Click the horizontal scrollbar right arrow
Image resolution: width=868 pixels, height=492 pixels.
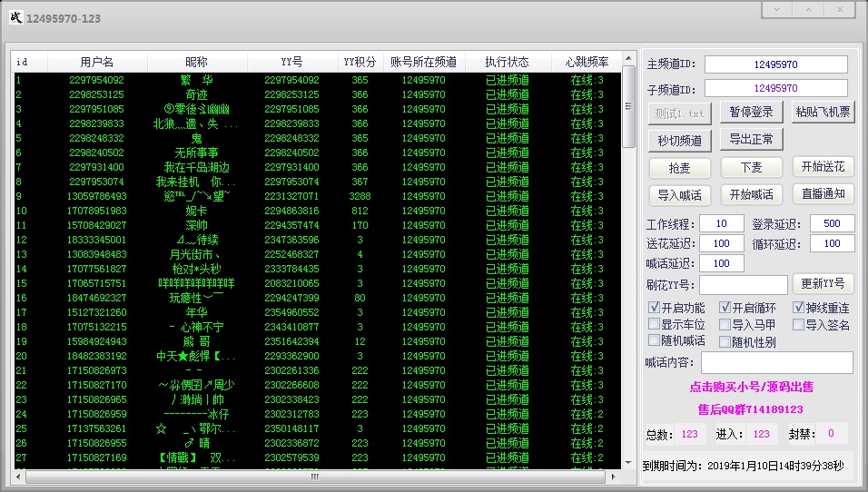tap(614, 476)
